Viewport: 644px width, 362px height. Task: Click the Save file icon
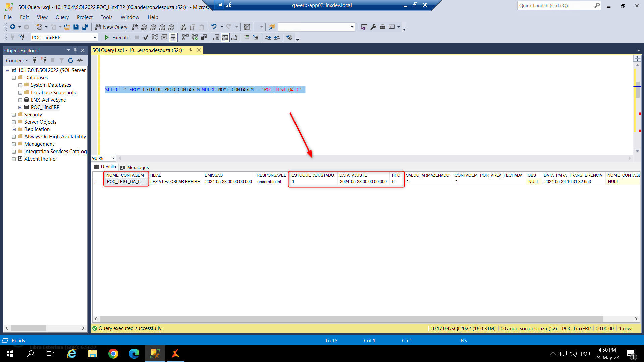coord(76,27)
